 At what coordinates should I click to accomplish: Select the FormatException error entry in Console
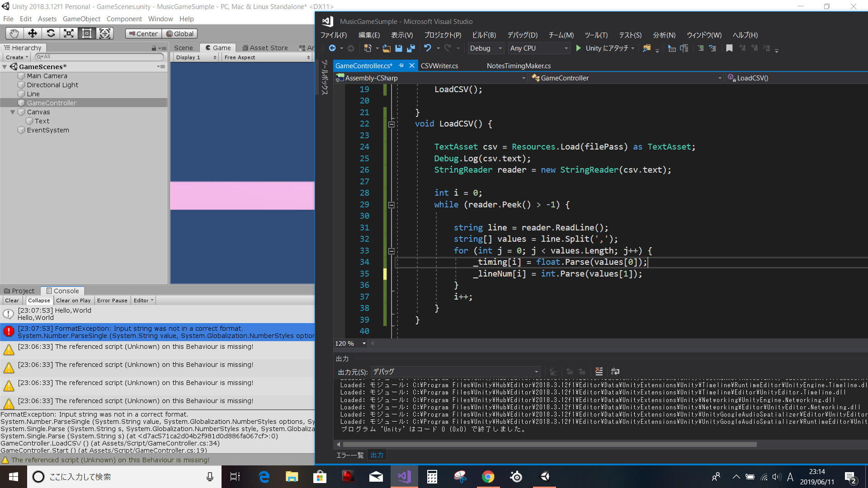(x=157, y=332)
